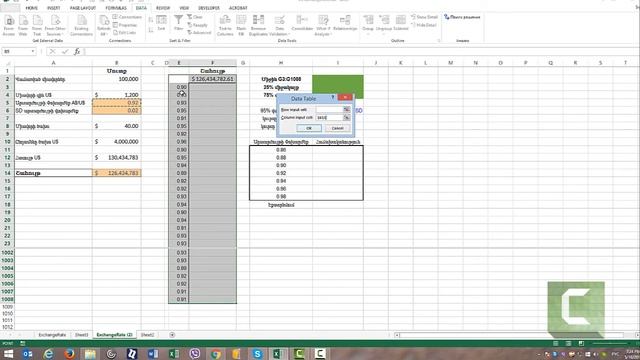Image resolution: width=640 pixels, height=360 pixels.
Task: Open the Sort dialog
Action: pos(162,23)
